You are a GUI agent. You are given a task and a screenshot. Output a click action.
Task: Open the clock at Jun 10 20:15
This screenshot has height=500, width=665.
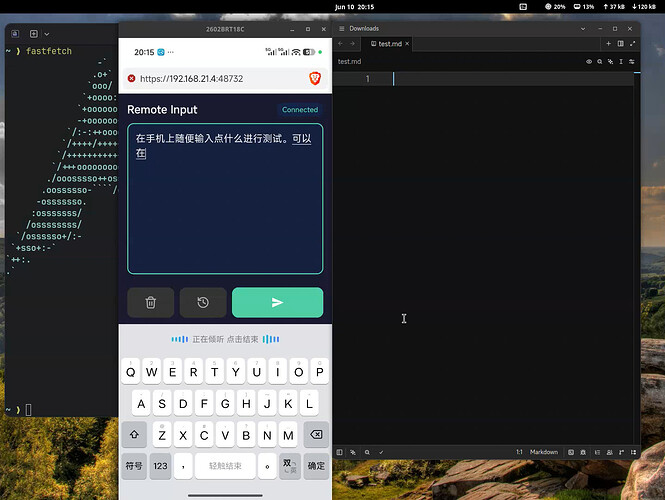tap(354, 7)
